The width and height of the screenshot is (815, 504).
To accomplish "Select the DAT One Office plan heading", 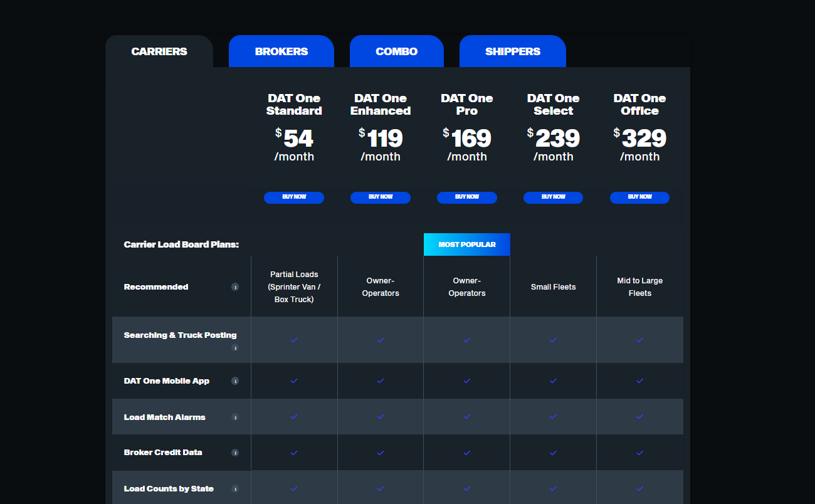I will click(x=640, y=105).
